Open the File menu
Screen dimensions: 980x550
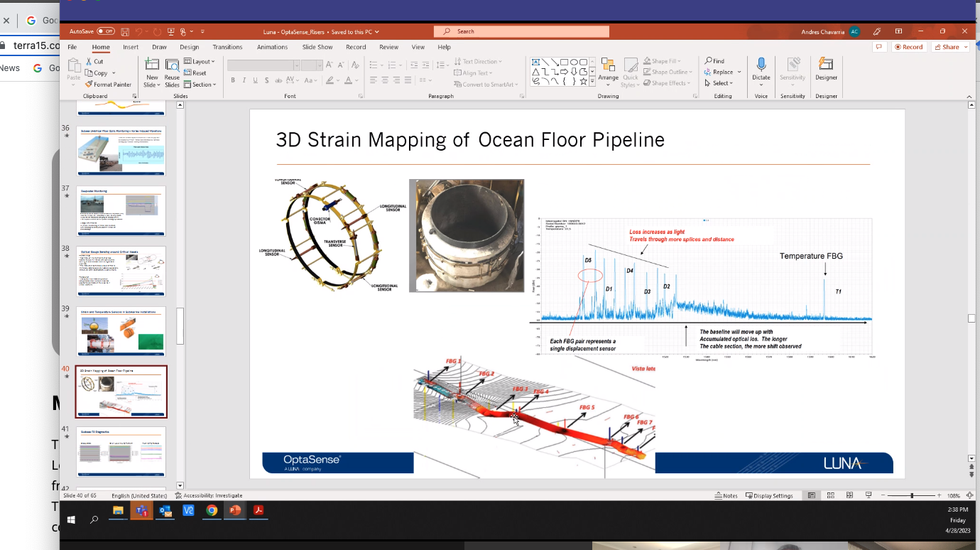pyautogui.click(x=72, y=47)
